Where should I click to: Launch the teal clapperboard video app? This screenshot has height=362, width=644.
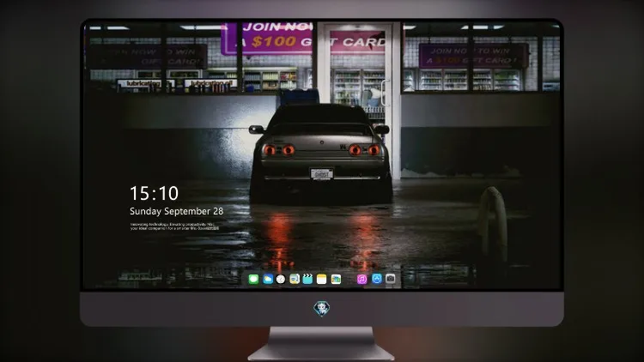coord(307,279)
